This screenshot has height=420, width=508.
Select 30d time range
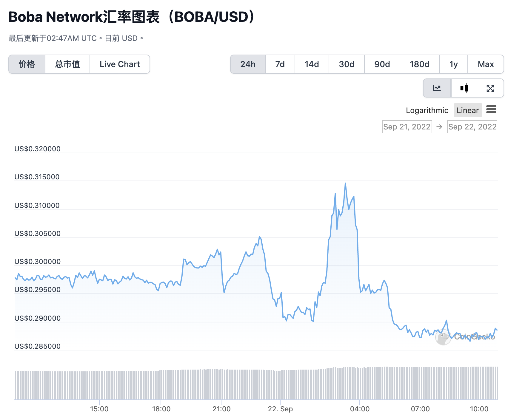[x=347, y=64]
